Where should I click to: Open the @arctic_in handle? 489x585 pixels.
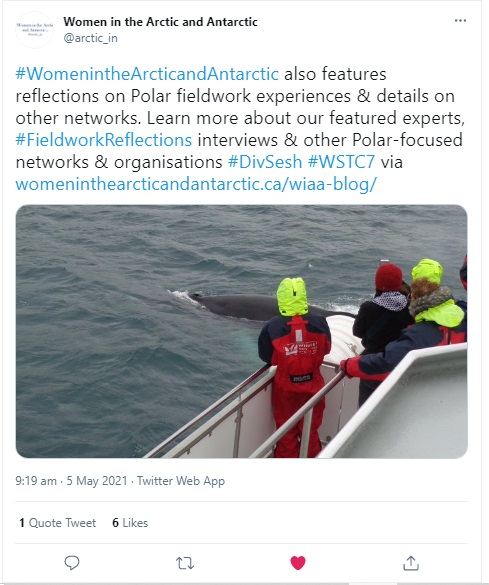tap(90, 38)
